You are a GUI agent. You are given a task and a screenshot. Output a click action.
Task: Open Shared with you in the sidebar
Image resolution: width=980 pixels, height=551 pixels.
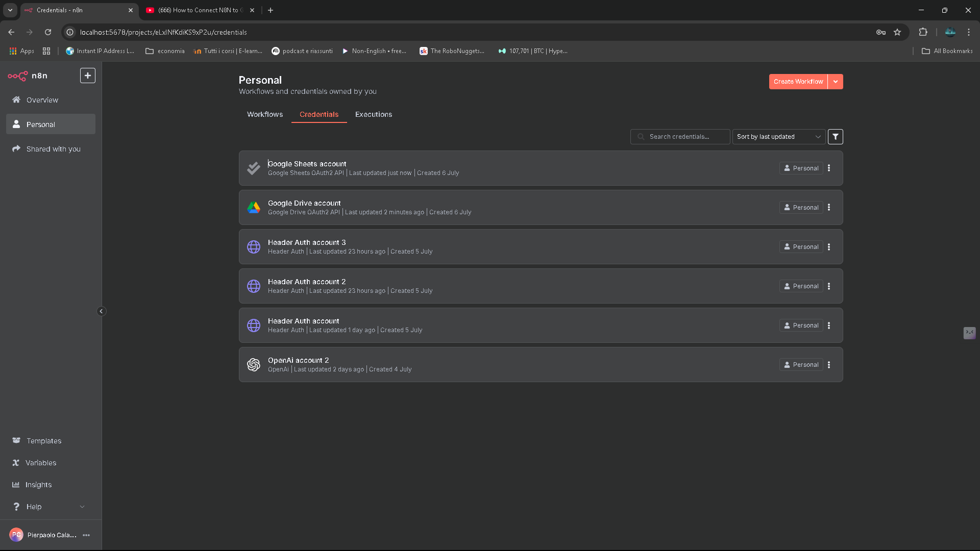coord(53,148)
